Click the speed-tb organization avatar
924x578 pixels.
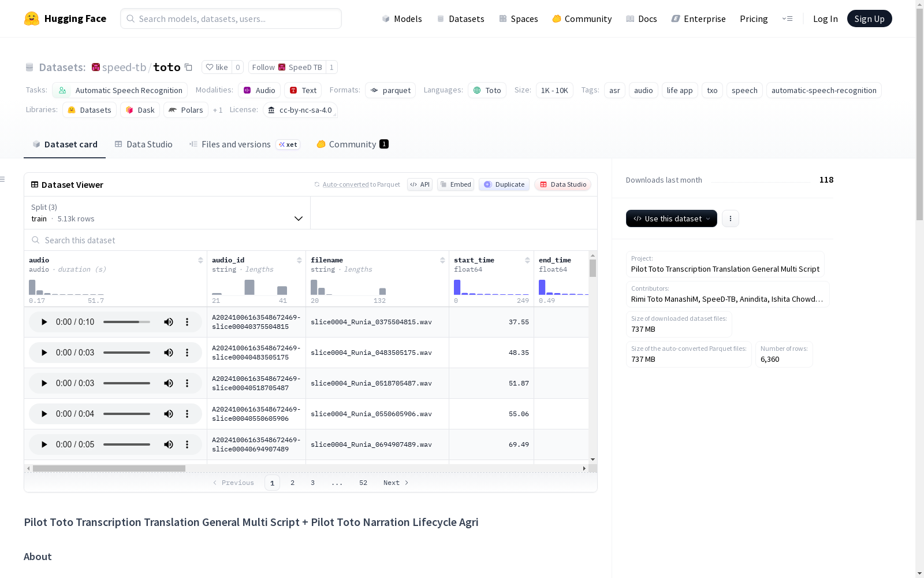[x=96, y=67]
